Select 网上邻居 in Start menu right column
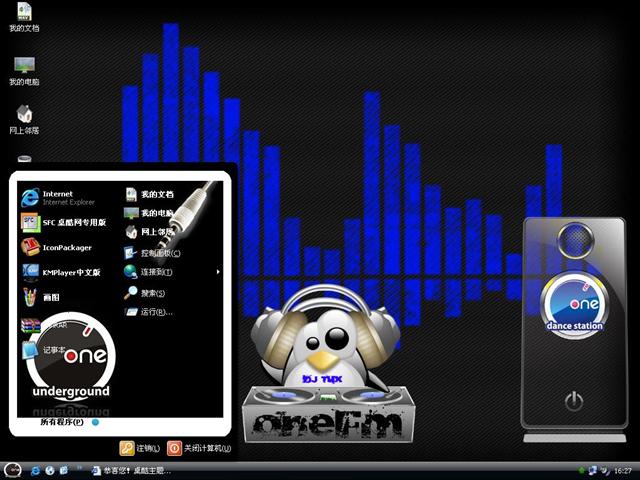This screenshot has width=640, height=480. point(149,232)
